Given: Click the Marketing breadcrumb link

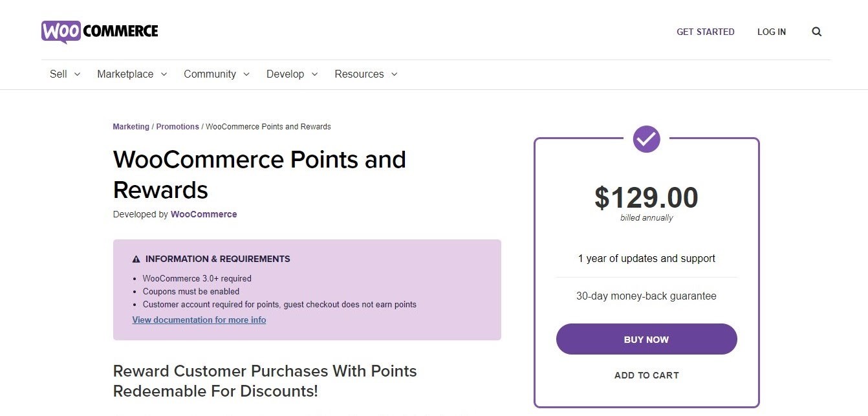Looking at the screenshot, I should (131, 126).
